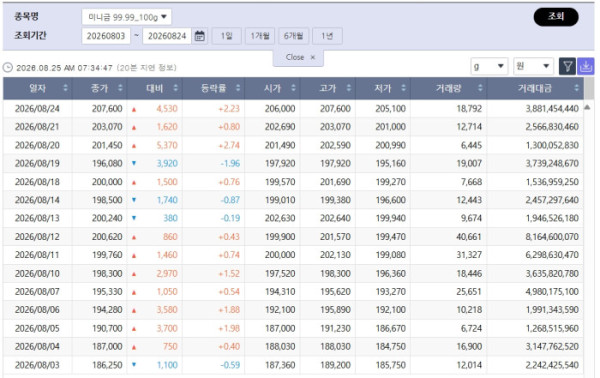This screenshot has width=600, height=378.
Task: Click volume value 40,661
Action: 469,236
